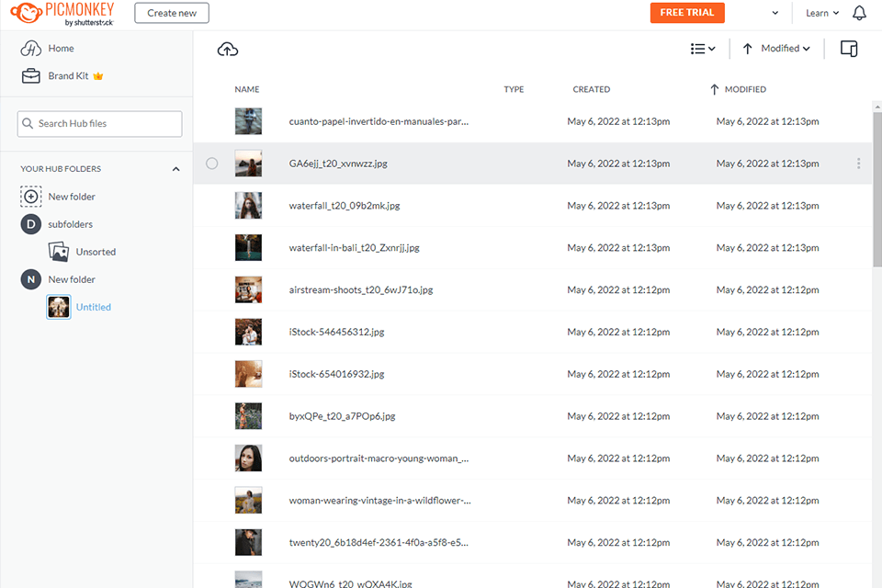Screen dimensions: 882x588
Task: Select file cuanto-papel-invertido-en-manuales-par...
Action: tap(379, 121)
